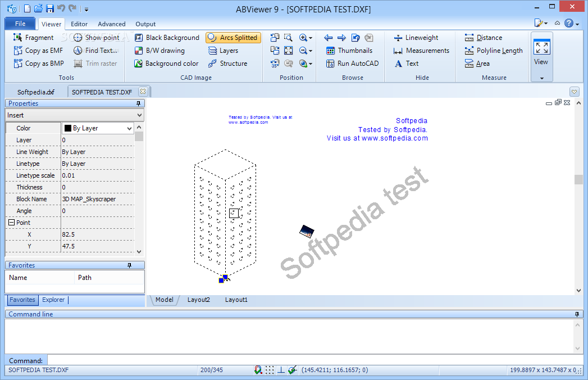Image resolution: width=588 pixels, height=380 pixels.
Task: Switch to the Layout2 tab
Action: click(x=198, y=300)
